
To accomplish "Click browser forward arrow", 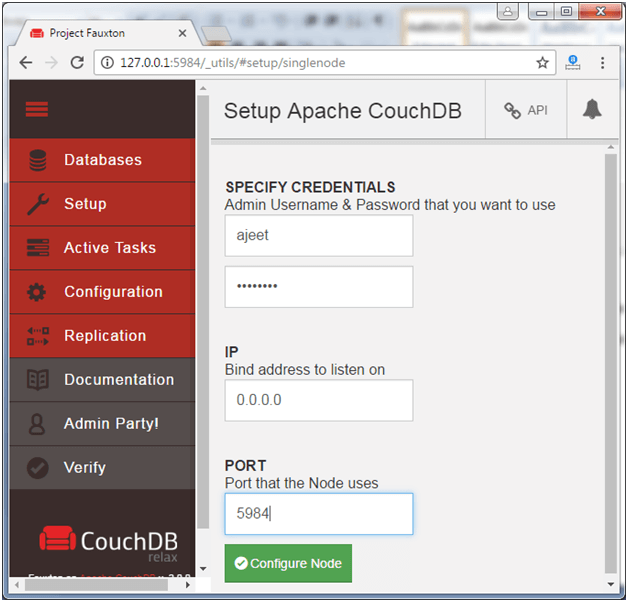I will pos(51,62).
